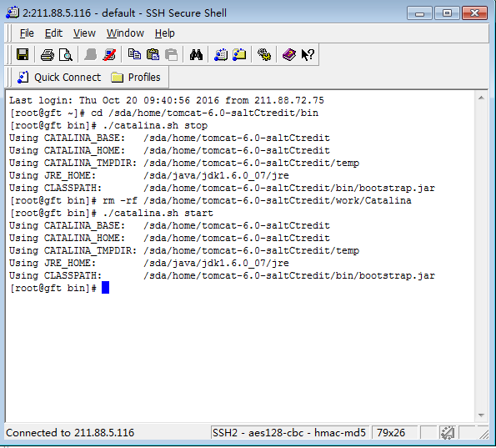Open Print Preview from toolbar
The width and height of the screenshot is (496, 448).
point(66,55)
